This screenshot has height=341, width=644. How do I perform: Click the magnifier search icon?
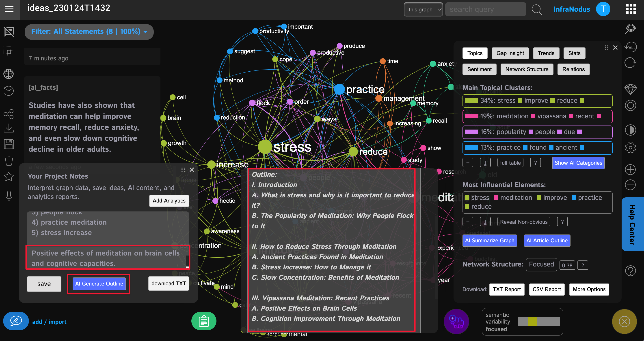[536, 9]
